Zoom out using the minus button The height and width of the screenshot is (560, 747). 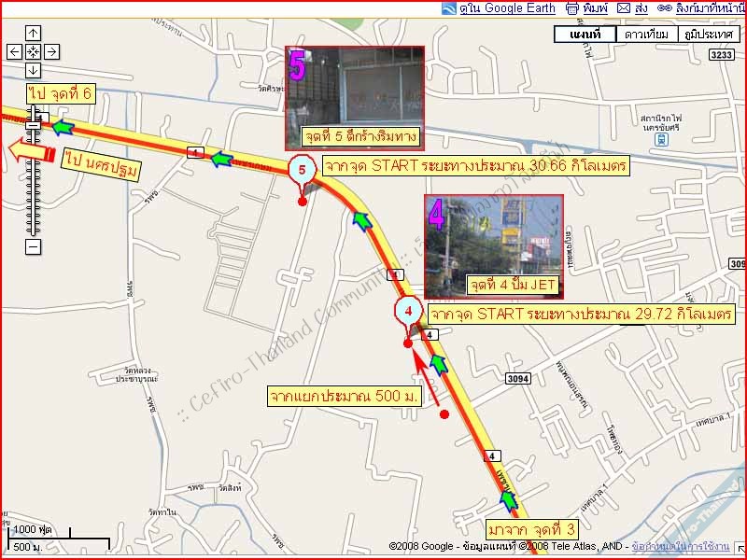point(33,246)
